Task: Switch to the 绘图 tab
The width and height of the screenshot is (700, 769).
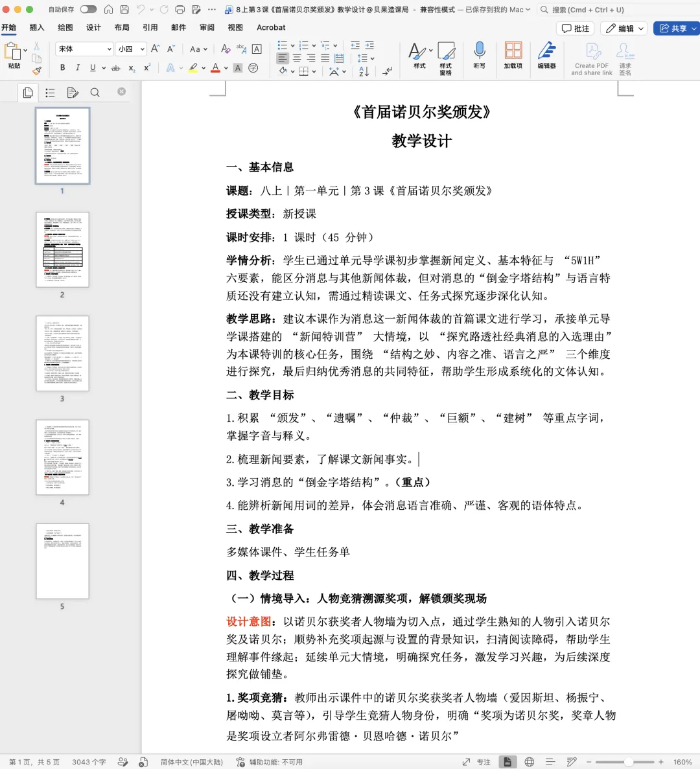Action: [x=65, y=27]
